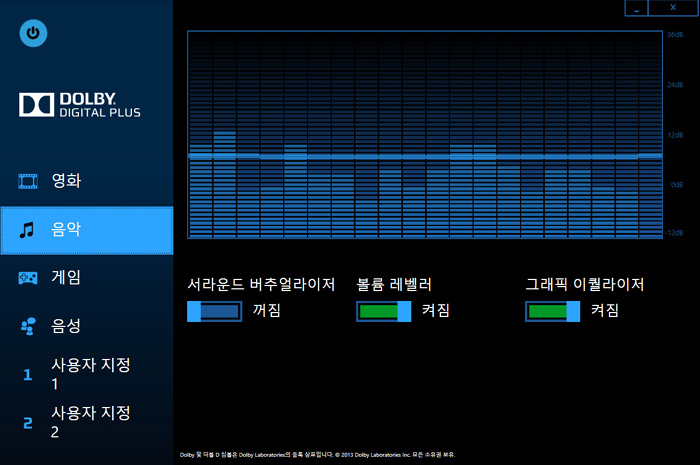
Task: Open the 음성 profile
Action: 66,325
